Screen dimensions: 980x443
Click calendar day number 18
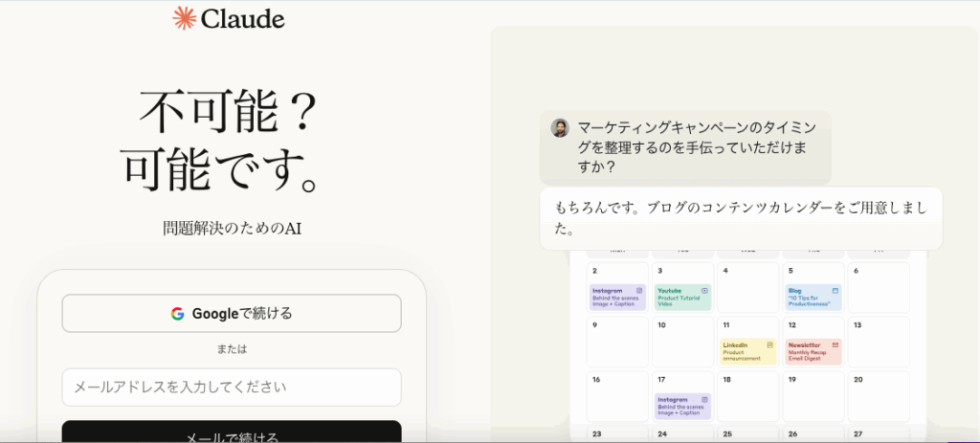point(727,379)
